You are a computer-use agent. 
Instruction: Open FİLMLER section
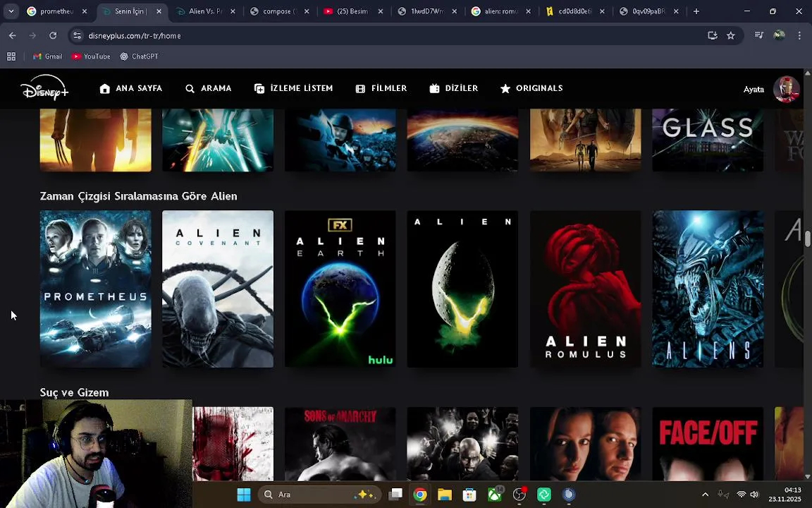click(x=381, y=89)
